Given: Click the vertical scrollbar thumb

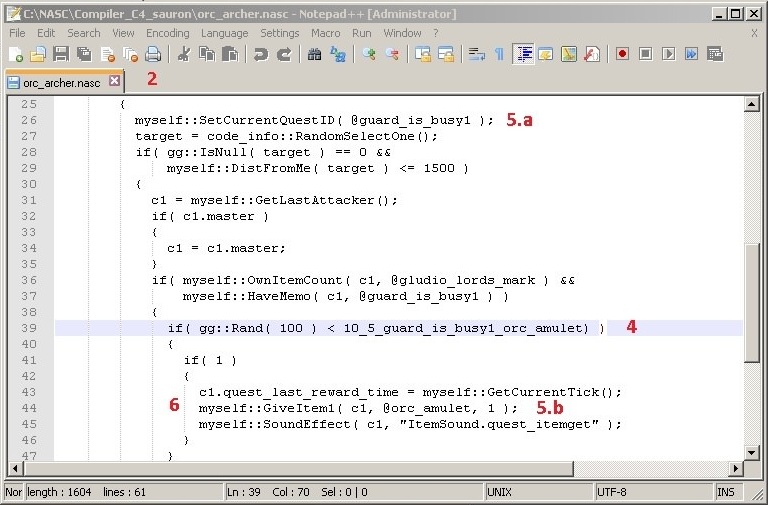Looking at the screenshot, I should coord(751,302).
